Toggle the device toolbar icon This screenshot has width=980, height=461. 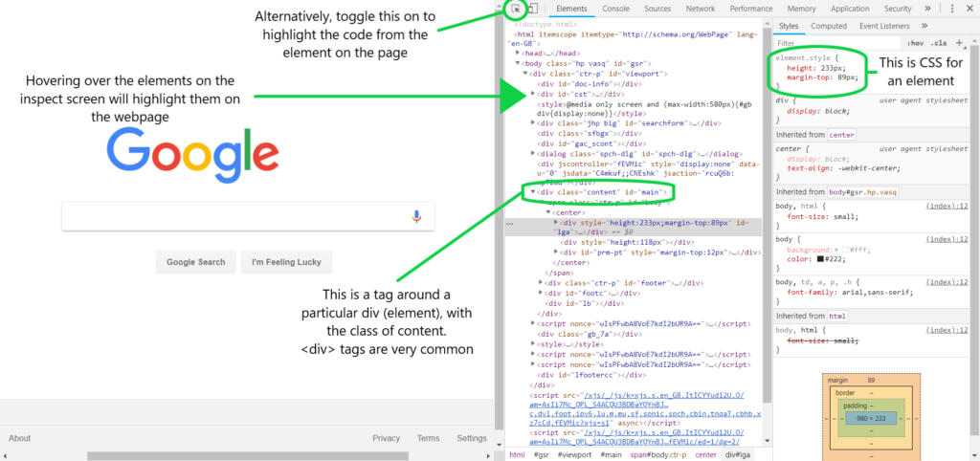[532, 9]
